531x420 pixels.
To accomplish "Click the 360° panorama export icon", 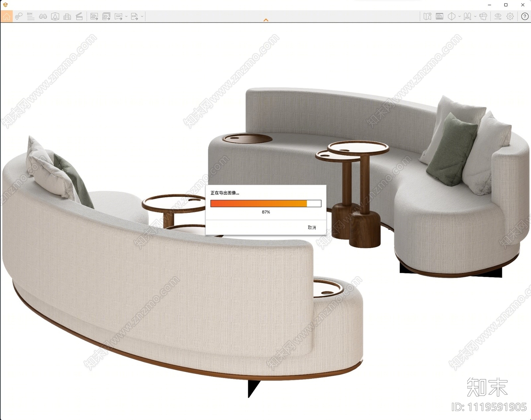I will click(x=118, y=16).
